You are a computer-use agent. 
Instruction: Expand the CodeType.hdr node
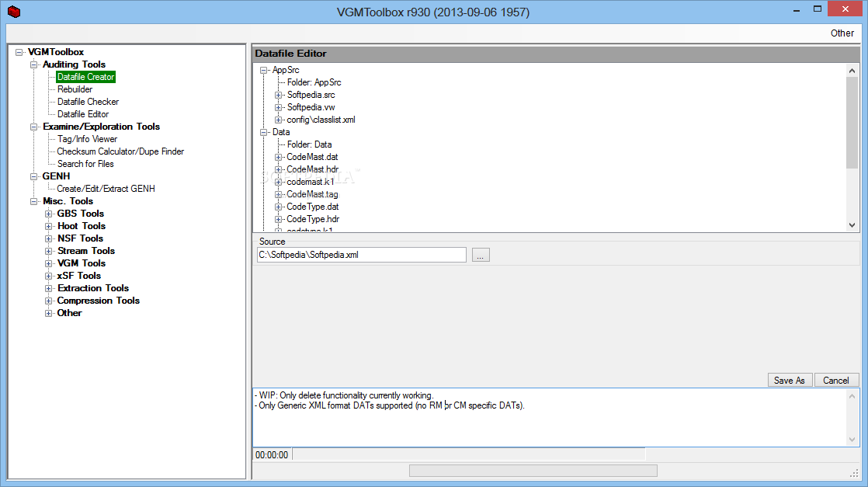tap(279, 219)
